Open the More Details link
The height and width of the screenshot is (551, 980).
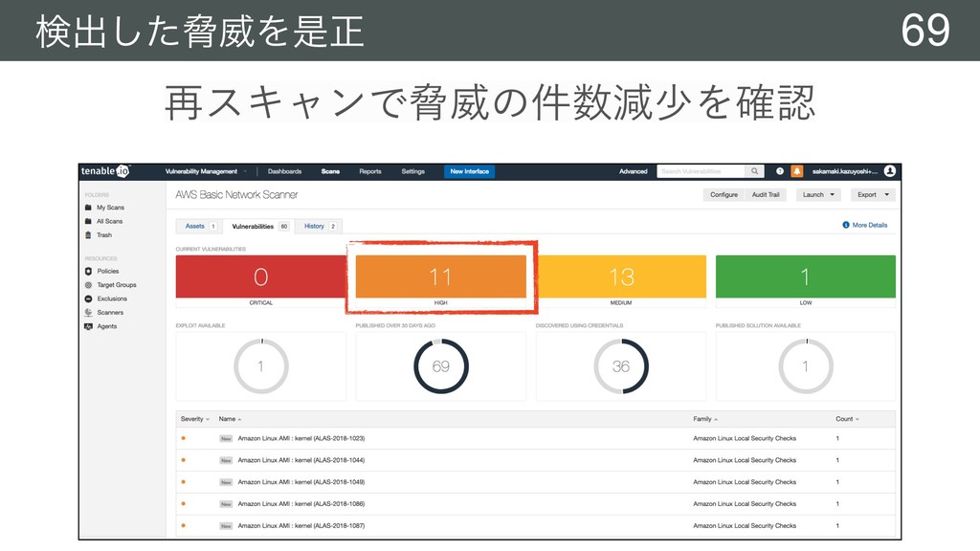pyautogui.click(x=869, y=225)
